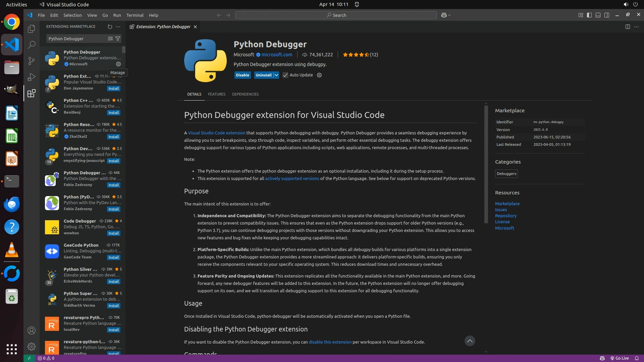
Task: Toggle the Auto Update checkbox
Action: click(285, 75)
